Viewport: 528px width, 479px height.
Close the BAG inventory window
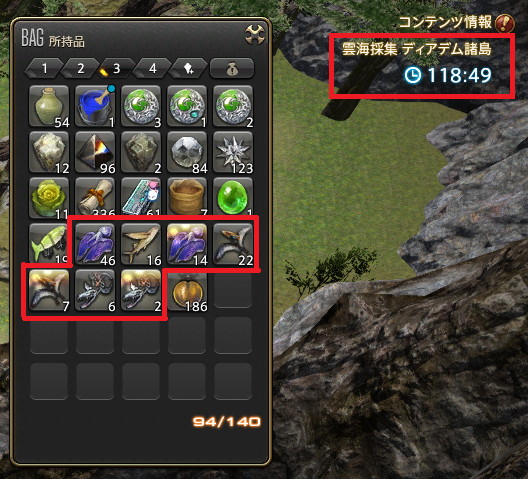(x=255, y=34)
